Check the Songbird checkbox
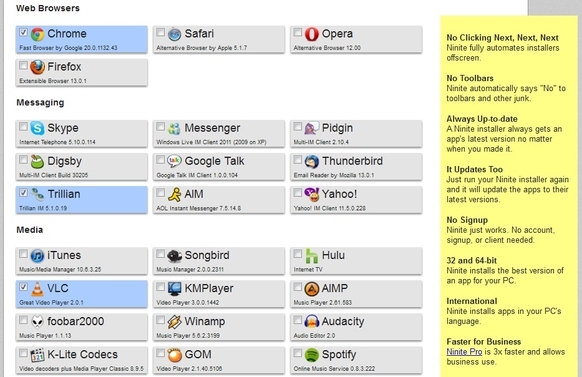This screenshot has height=377, width=582. tap(160, 254)
